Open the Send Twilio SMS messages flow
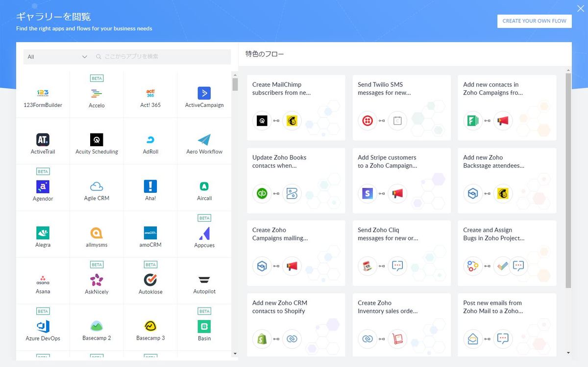Screen dimensions: 588x367 [402, 107]
